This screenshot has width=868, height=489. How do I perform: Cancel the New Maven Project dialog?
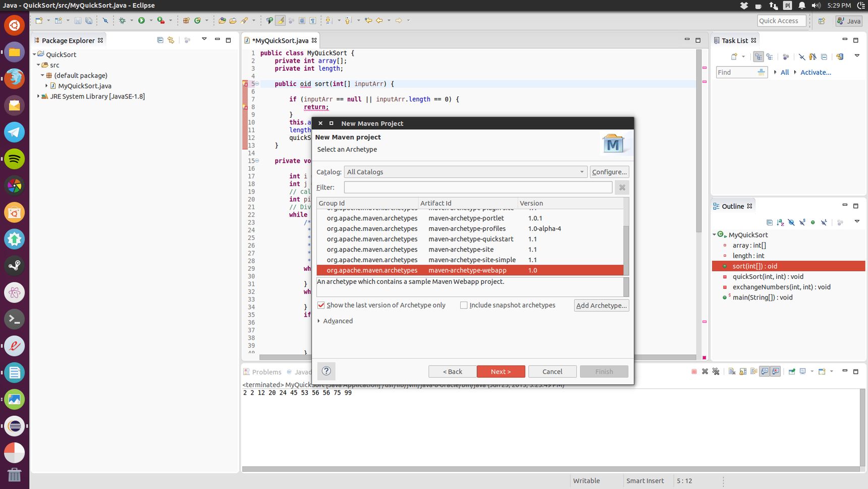552,371
